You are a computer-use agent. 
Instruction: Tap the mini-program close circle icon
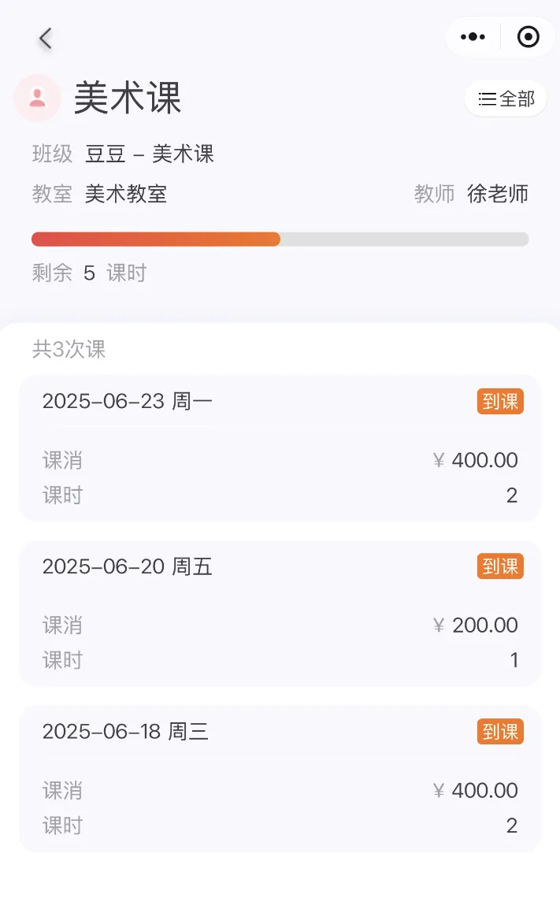coord(528,37)
